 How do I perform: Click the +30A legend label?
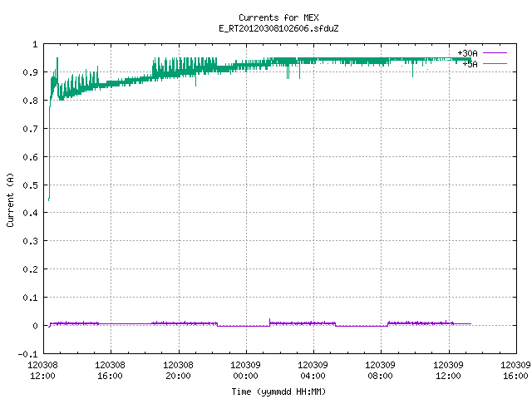tap(467, 53)
